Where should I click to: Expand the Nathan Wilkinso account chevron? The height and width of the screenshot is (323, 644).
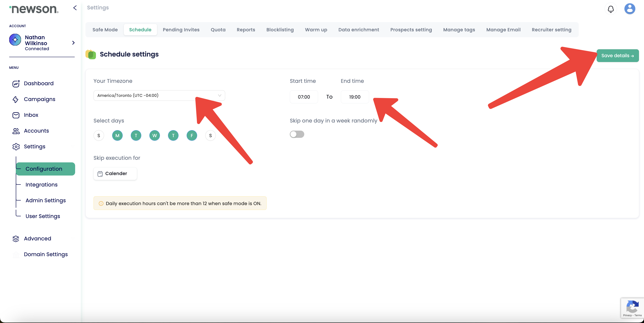point(73,43)
